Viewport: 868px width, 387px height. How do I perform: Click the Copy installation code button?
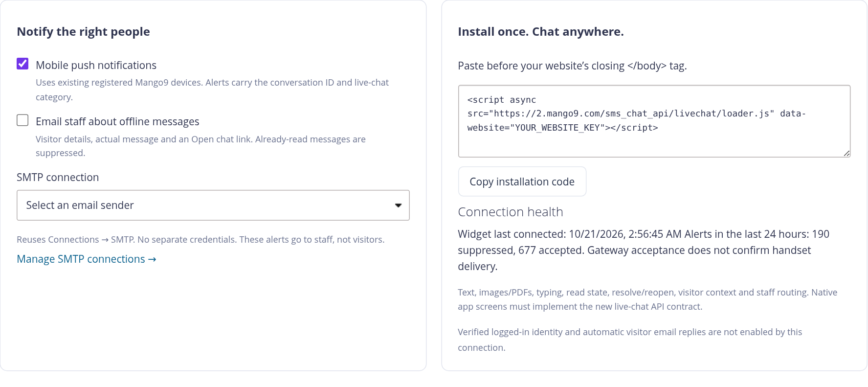click(x=522, y=182)
